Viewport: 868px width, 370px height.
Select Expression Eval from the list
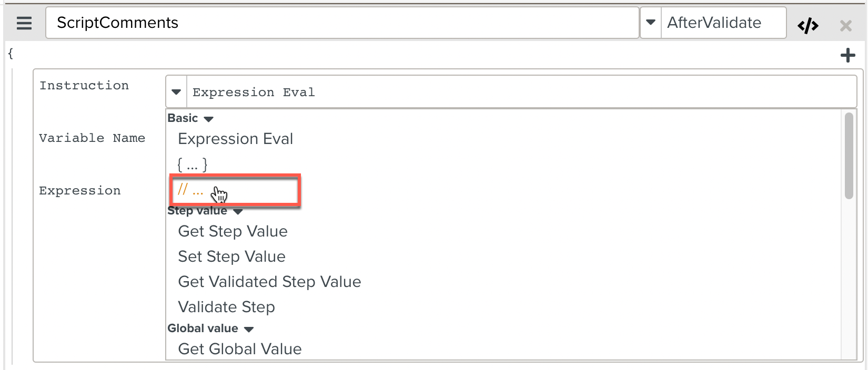pos(235,139)
